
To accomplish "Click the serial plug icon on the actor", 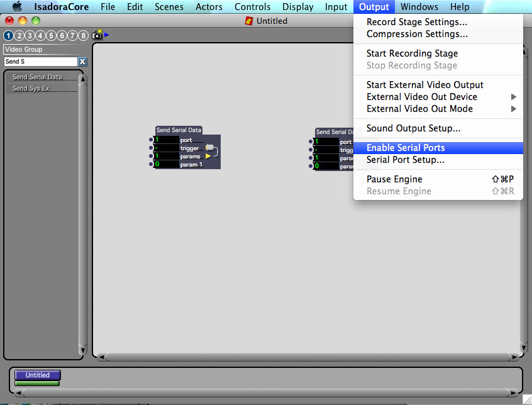I will [x=210, y=148].
